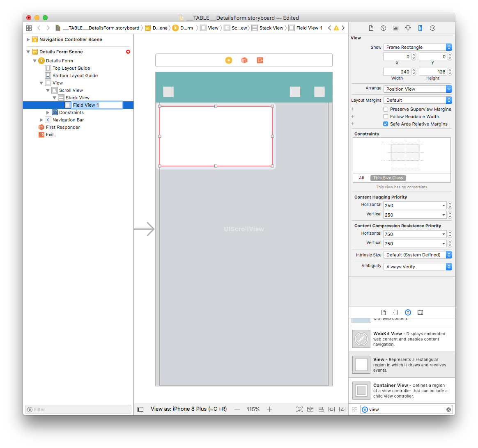Open the Arrange Position View dropdown
478x448 pixels.
pos(417,89)
